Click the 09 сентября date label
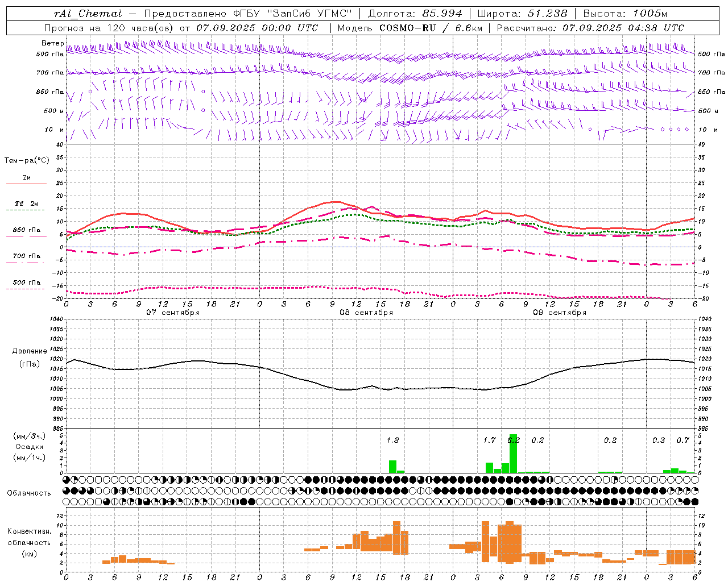The width and height of the screenshot is (728, 582). pos(560,313)
